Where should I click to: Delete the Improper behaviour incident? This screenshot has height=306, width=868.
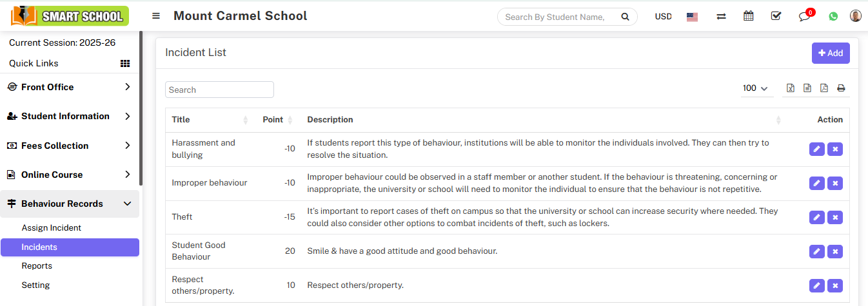835,183
